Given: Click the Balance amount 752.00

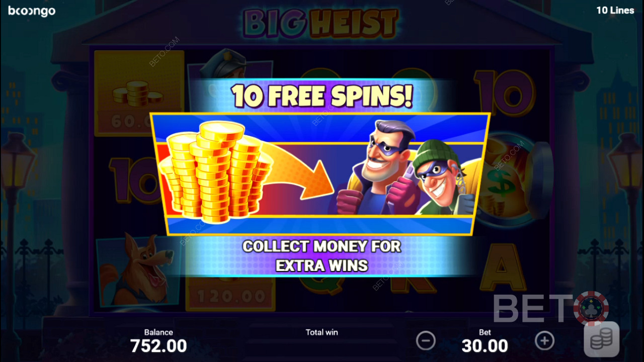Looking at the screenshot, I should 158,346.
